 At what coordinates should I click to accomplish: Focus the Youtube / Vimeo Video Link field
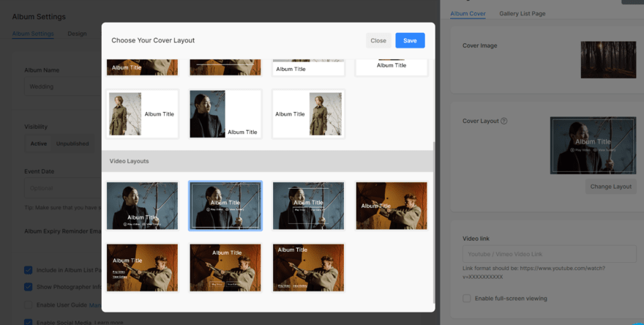coord(549,254)
